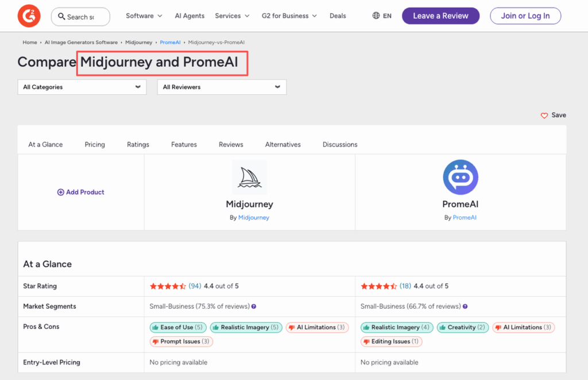Click Entry-Level Pricing row label

(52, 362)
